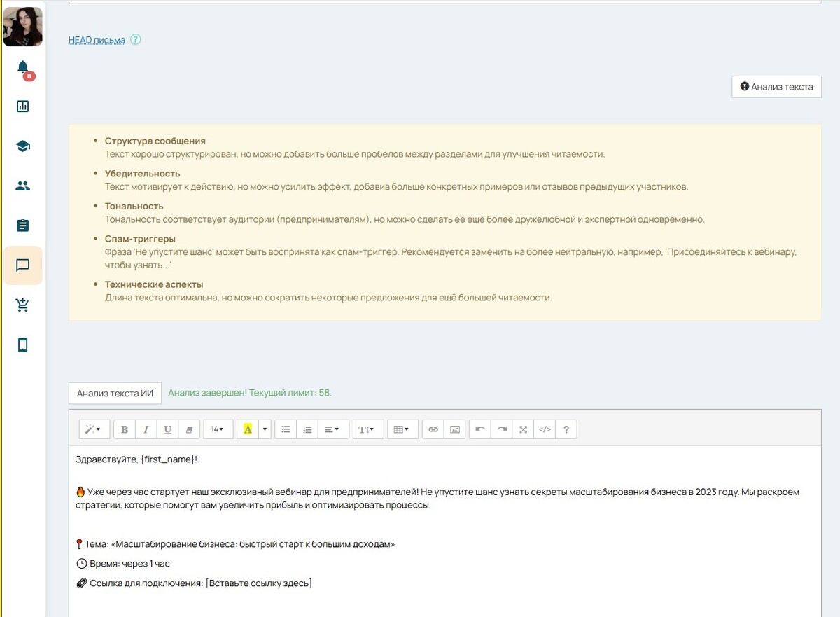Screen dimensions: 840x617
Task: Open the users group icon in sidebar
Action: (x=22, y=186)
